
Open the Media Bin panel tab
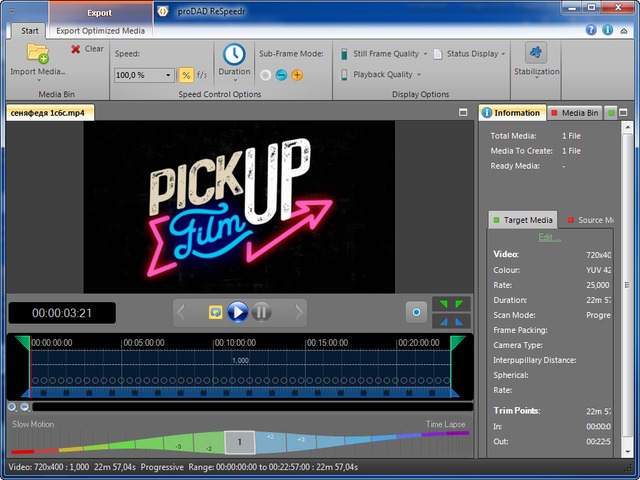[x=575, y=113]
